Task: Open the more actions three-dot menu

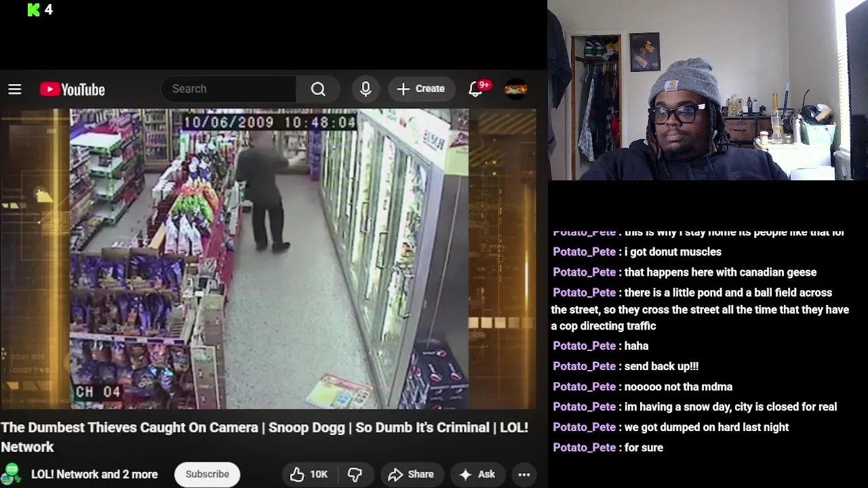Action: tap(524, 474)
